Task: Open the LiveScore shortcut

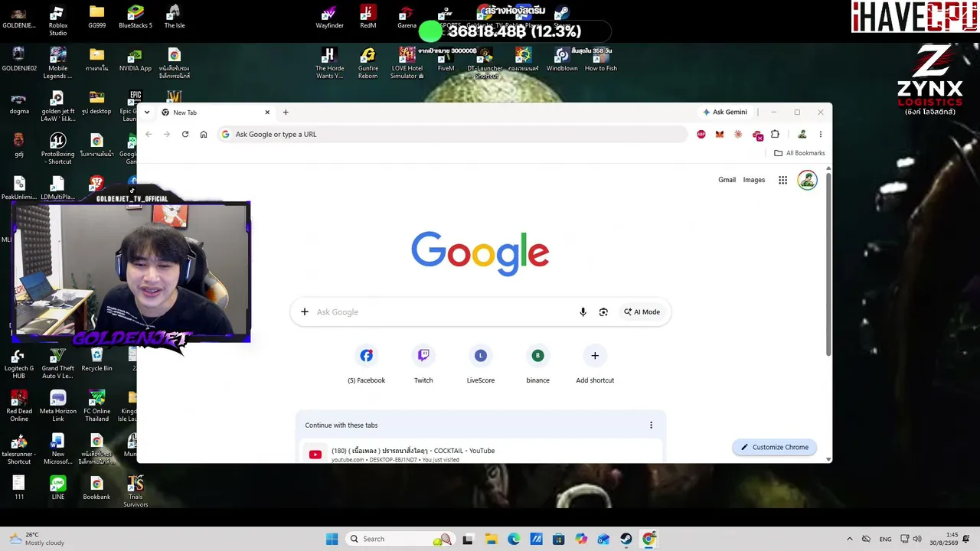Action: tap(481, 364)
